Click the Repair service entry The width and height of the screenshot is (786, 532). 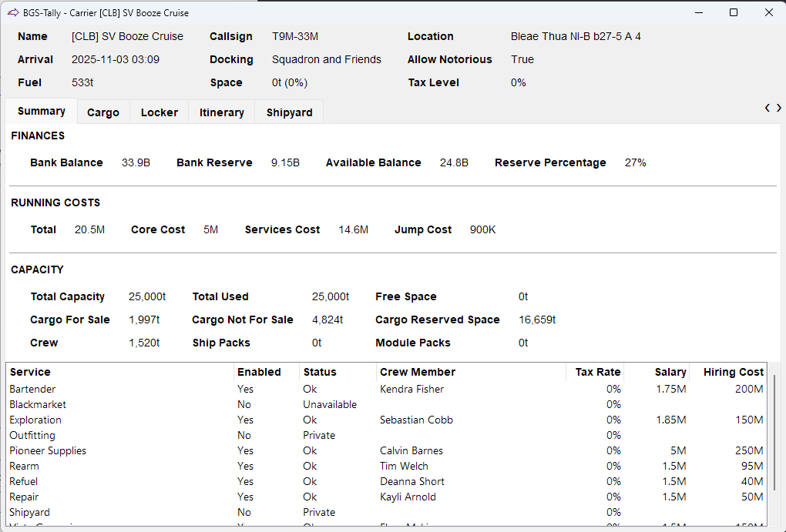[24, 497]
